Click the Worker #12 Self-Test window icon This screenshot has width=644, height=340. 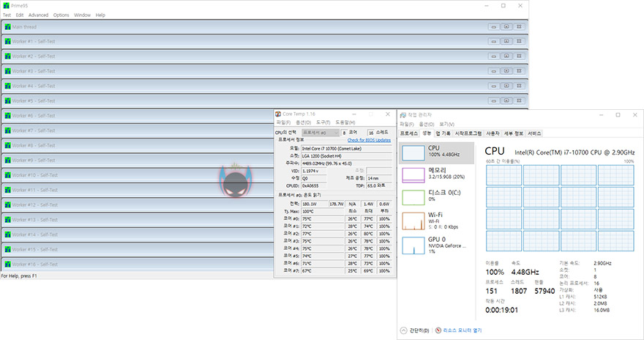7,204
